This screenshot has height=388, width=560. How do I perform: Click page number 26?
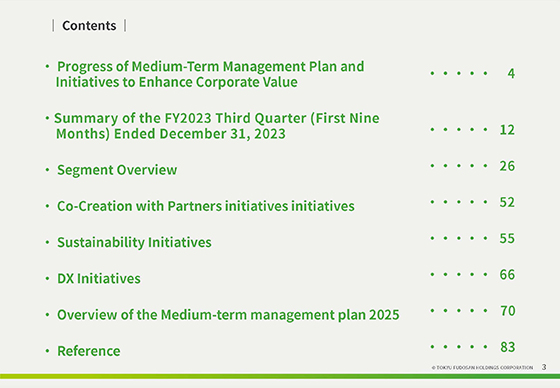(x=507, y=166)
